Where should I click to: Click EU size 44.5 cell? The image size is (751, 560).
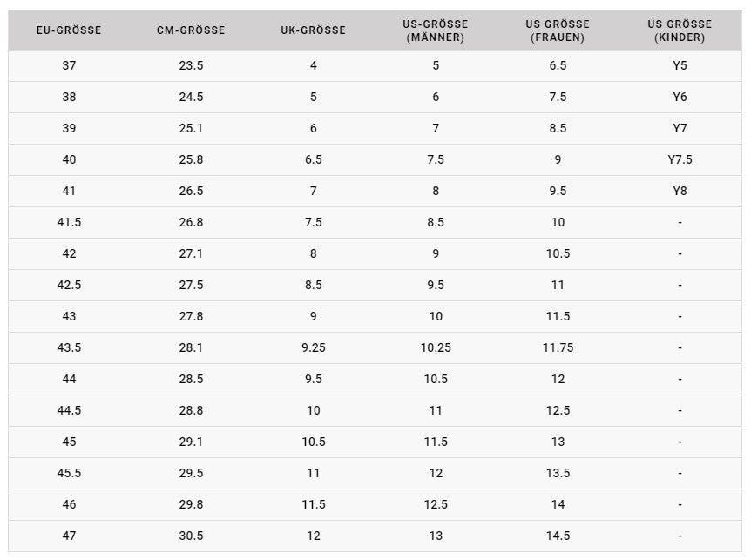[x=69, y=410]
